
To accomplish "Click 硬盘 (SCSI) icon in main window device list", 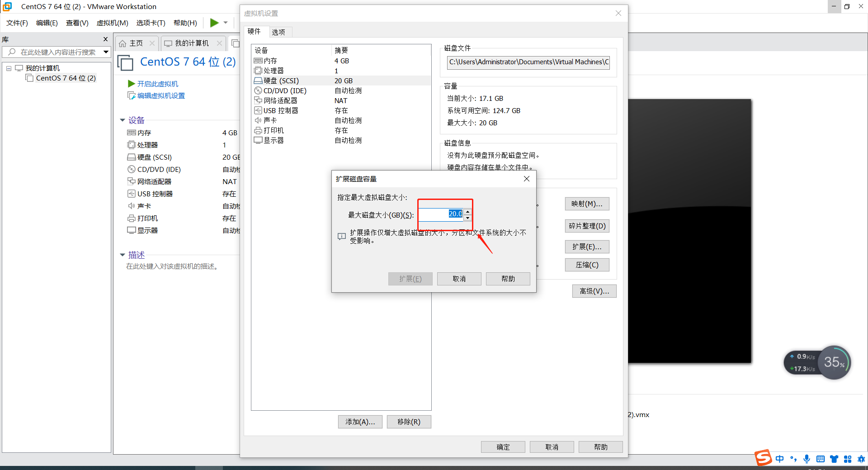I will coord(132,157).
